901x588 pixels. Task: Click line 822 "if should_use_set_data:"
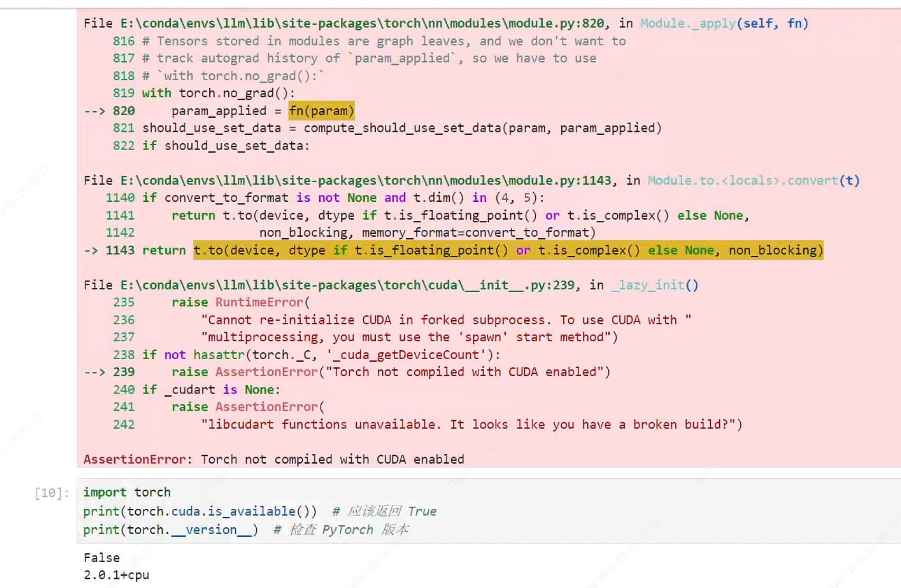click(x=226, y=145)
